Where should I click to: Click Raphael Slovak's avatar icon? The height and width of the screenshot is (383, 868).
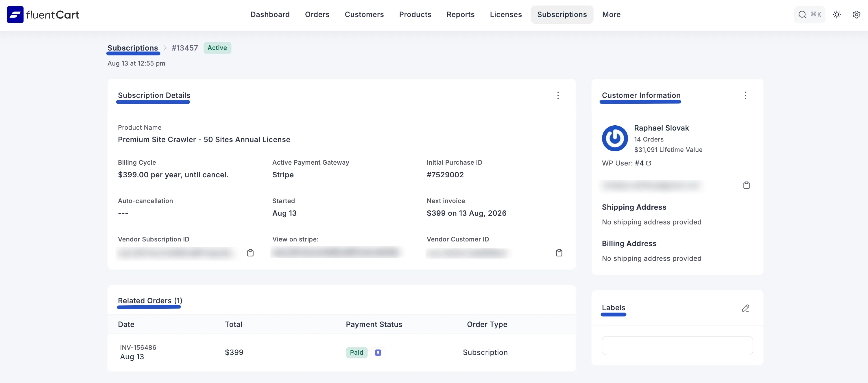(615, 138)
